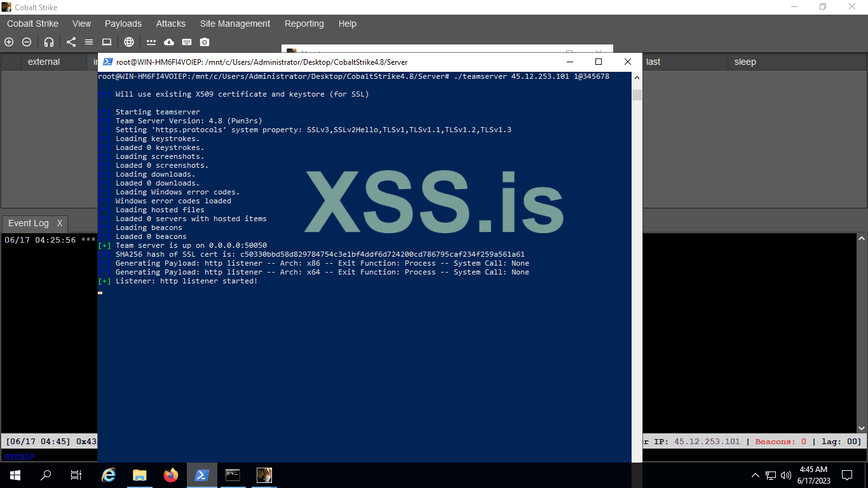Open Keystrokes via the keyboard icon
This screenshot has width=868, height=488.
click(187, 42)
